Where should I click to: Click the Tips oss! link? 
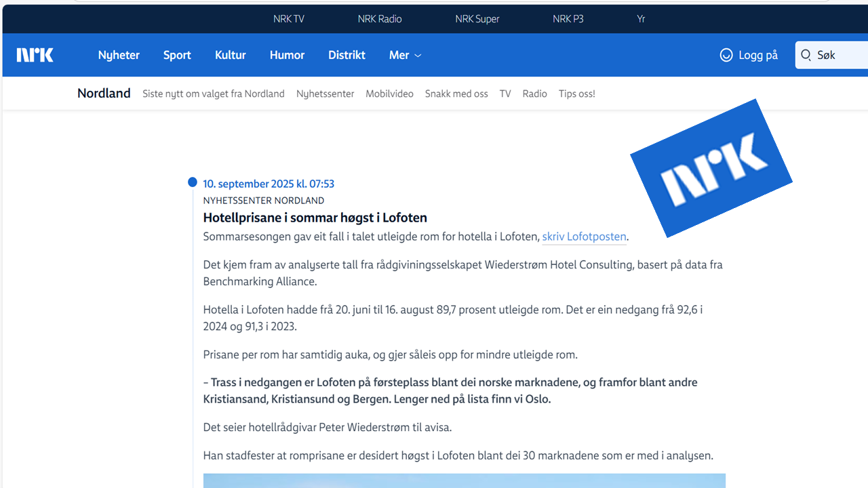pos(576,94)
